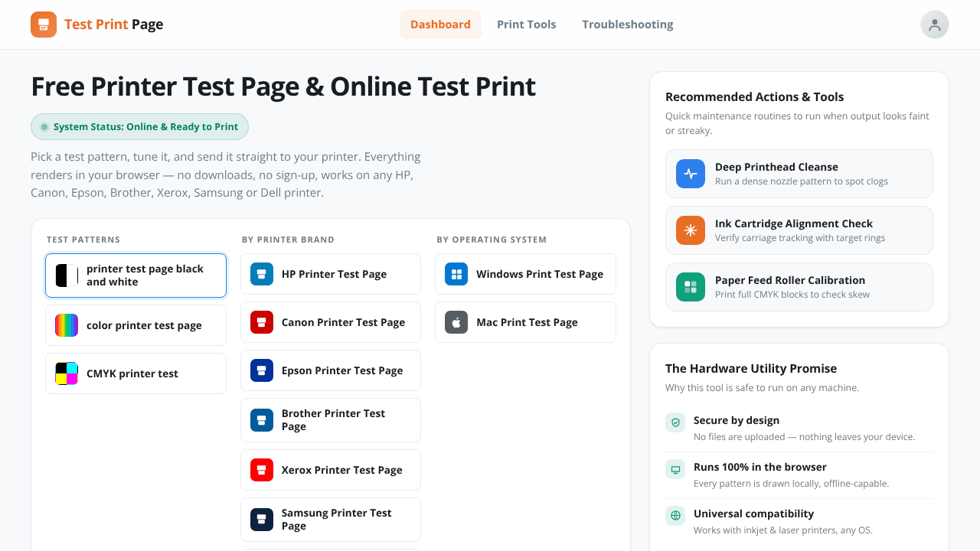This screenshot has width=980, height=551.
Task: Go to the Dashboard tab
Action: tap(440, 24)
